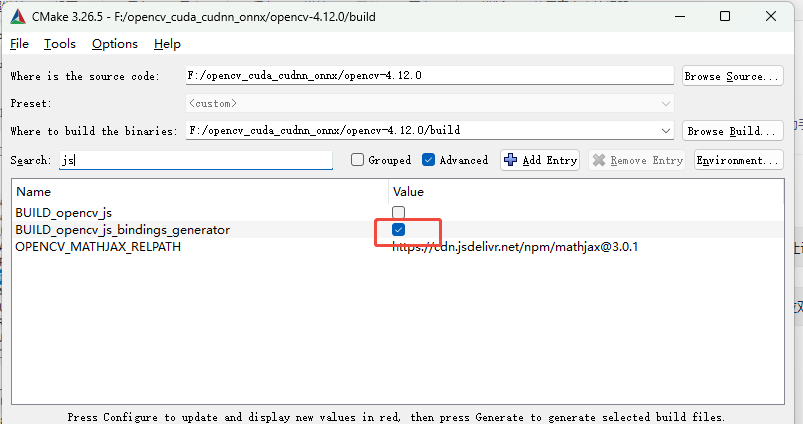Expand the Preset dropdown
This screenshot has width=803, height=424.
tap(665, 103)
